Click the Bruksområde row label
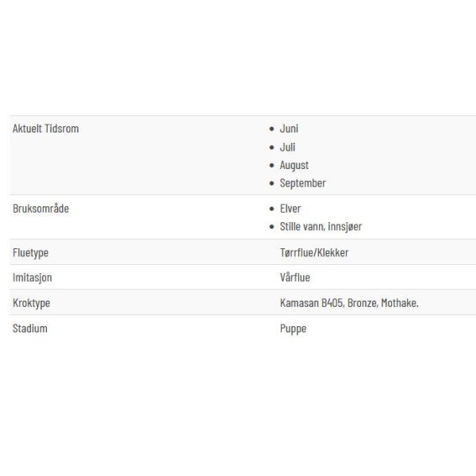The image size is (476, 476). click(40, 209)
